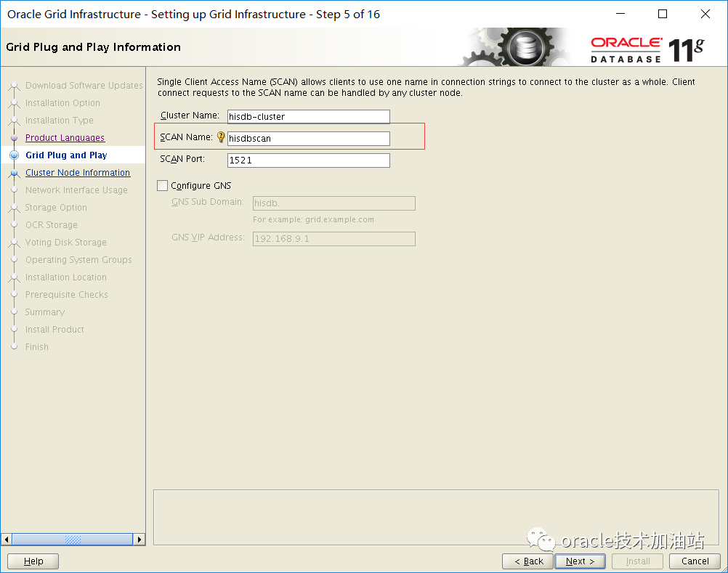The width and height of the screenshot is (728, 573).
Task: Click the left arrow of sidebar scrollbar
Action: point(7,539)
